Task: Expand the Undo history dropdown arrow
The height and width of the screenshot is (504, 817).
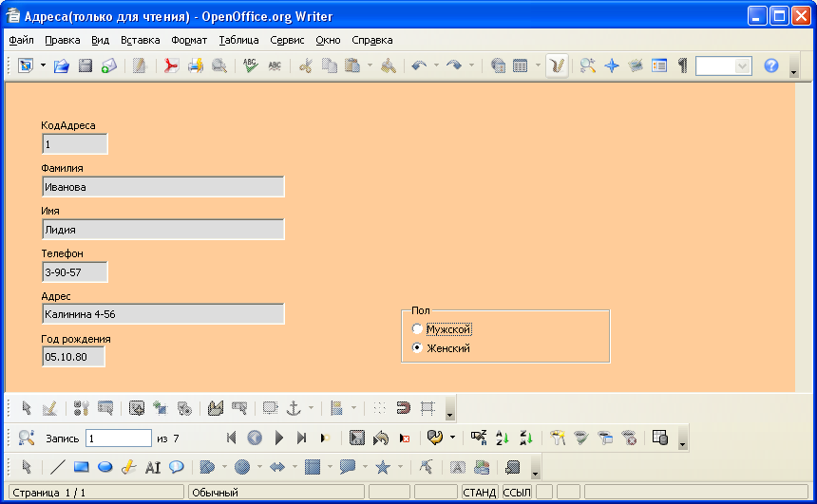Action: pyautogui.click(x=436, y=66)
